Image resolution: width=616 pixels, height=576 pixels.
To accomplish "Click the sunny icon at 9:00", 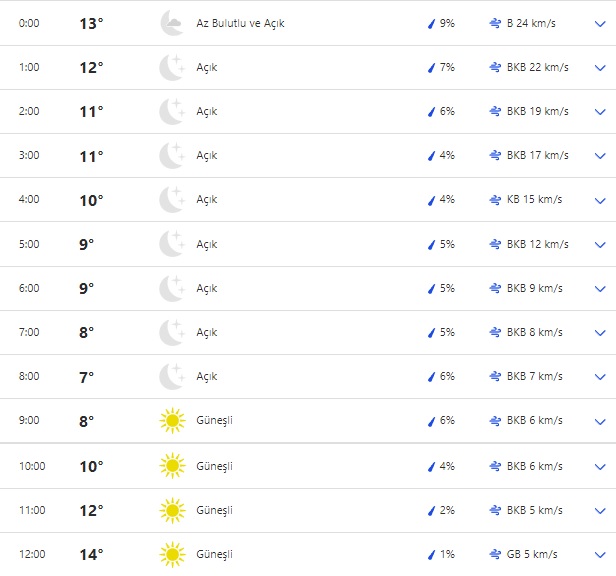I will (172, 421).
